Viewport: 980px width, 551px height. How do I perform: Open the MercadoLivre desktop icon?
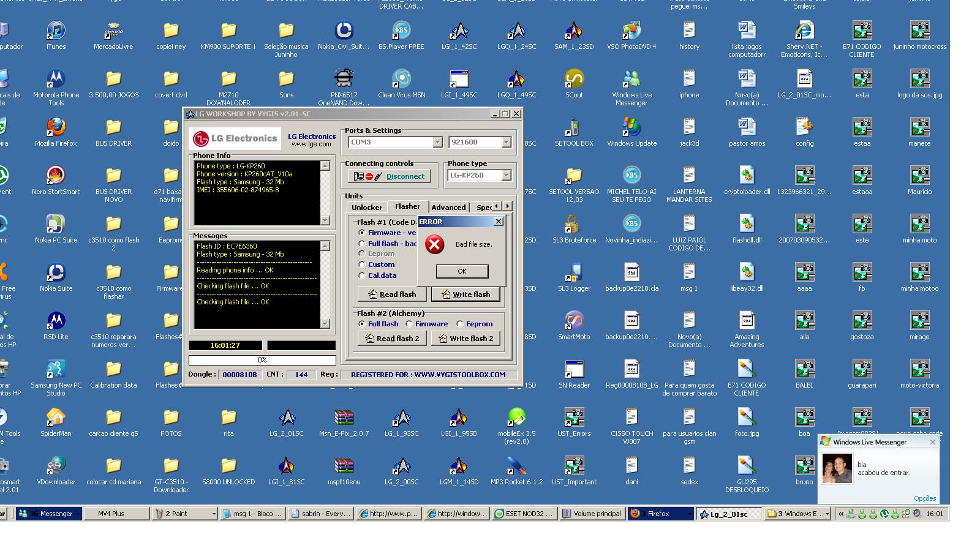(113, 36)
